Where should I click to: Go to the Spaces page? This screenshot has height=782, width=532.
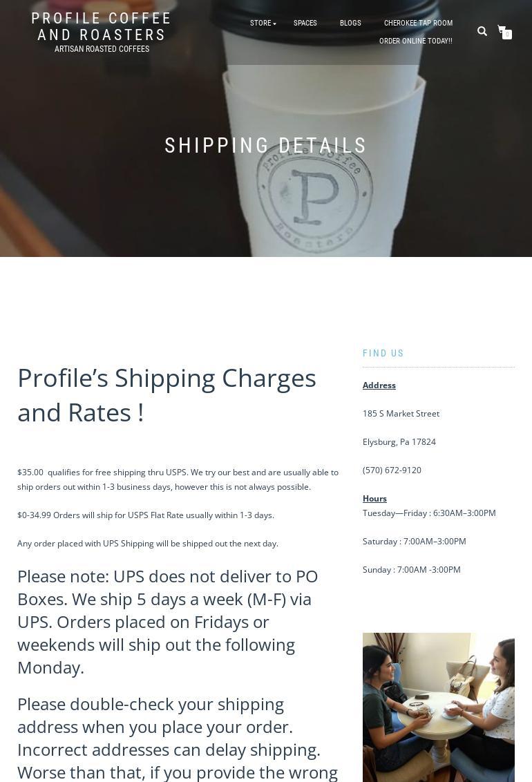point(305,23)
